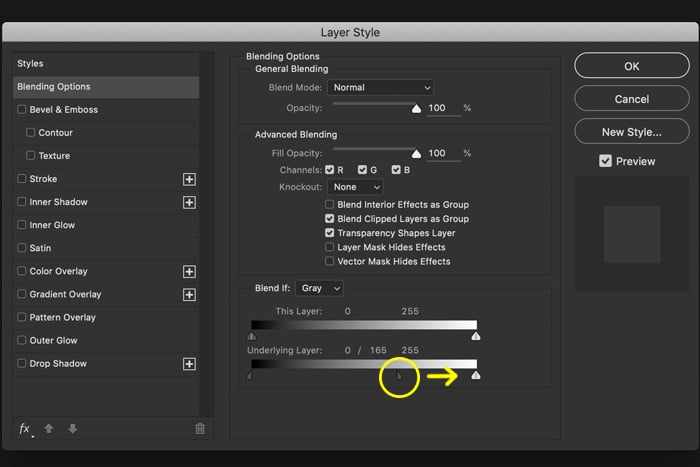Click Underlying Layer split black slider left half
700x467 pixels.
[250, 375]
